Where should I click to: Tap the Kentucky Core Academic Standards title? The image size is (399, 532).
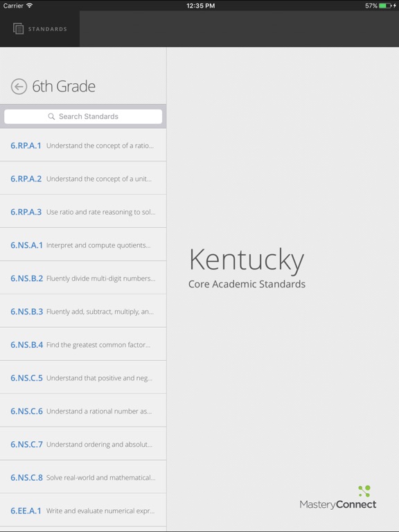[247, 267]
